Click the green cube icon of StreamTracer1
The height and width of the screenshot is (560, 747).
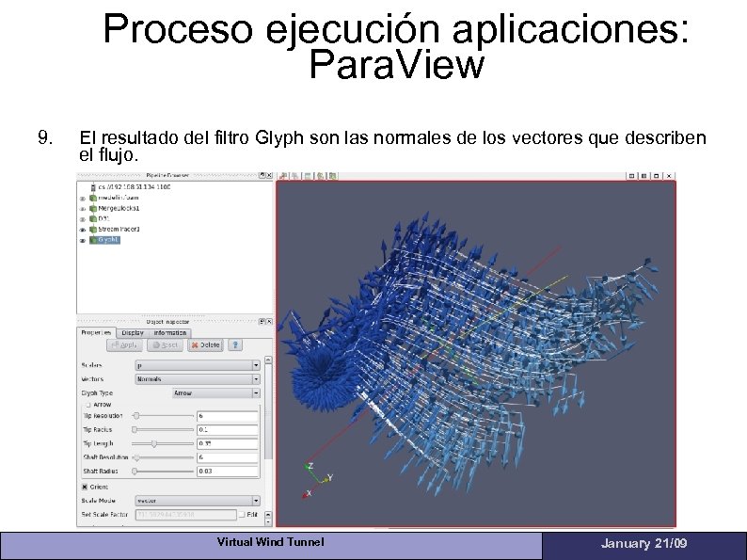click(x=93, y=230)
